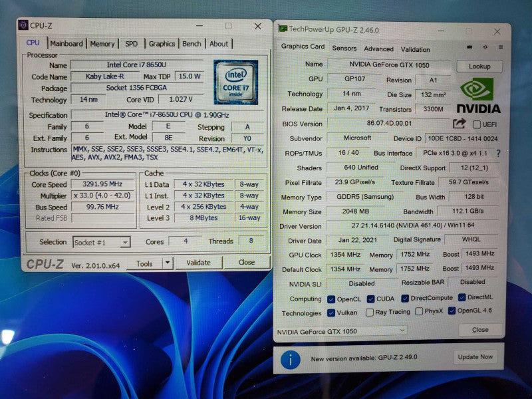Open the Memory tab in CPU-Z
This screenshot has height=399, width=532.
point(102,44)
